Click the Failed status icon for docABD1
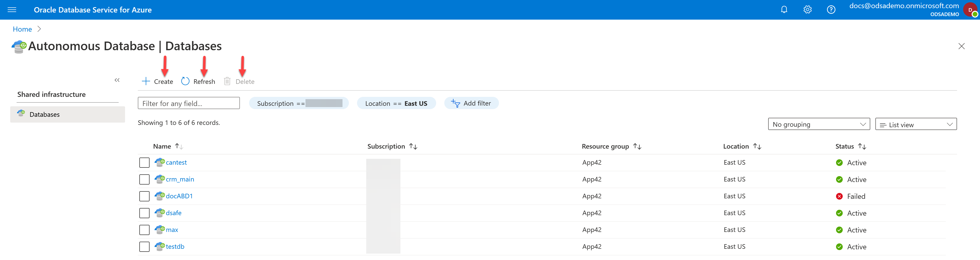This screenshot has width=980, height=260. click(x=839, y=196)
